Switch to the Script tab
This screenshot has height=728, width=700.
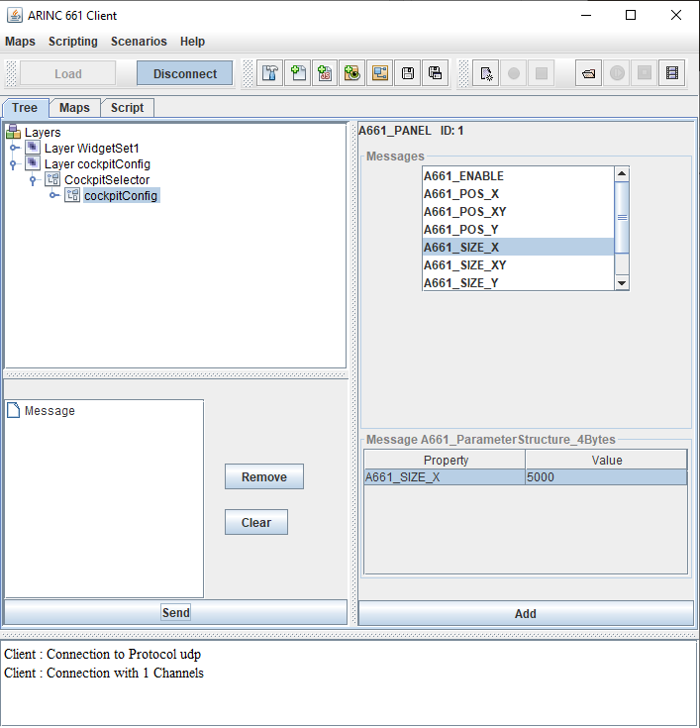click(127, 108)
